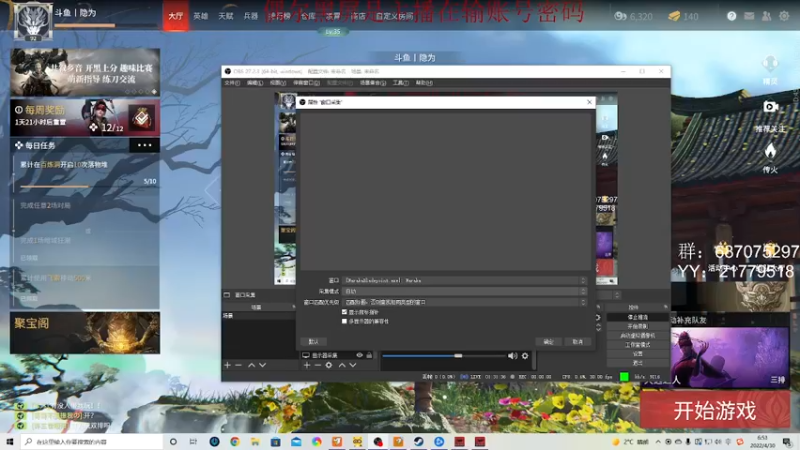
Task: Click the player avatar portrait
Action: click(33, 20)
